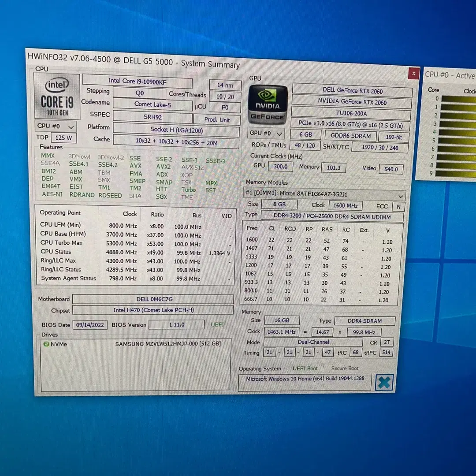Click the Socket H (LGA1200) platform field
Viewport: 476px width, 476px height.
pos(176,130)
